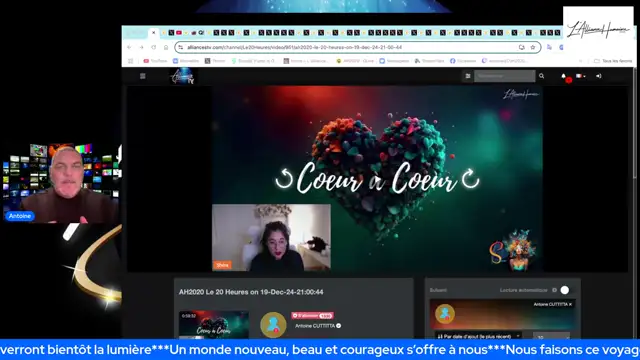Open the language flag dropdown
The image size is (640, 360).
[580, 76]
